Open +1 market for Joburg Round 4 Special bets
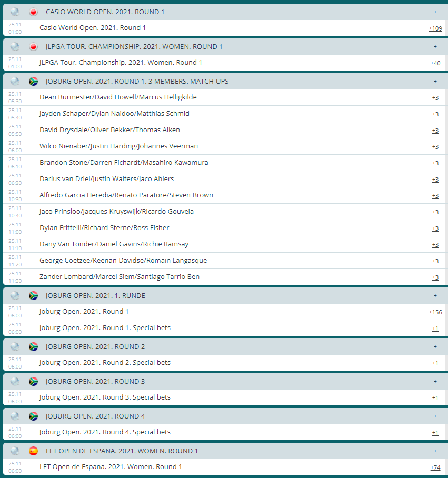448x478 pixels. pyautogui.click(x=435, y=433)
